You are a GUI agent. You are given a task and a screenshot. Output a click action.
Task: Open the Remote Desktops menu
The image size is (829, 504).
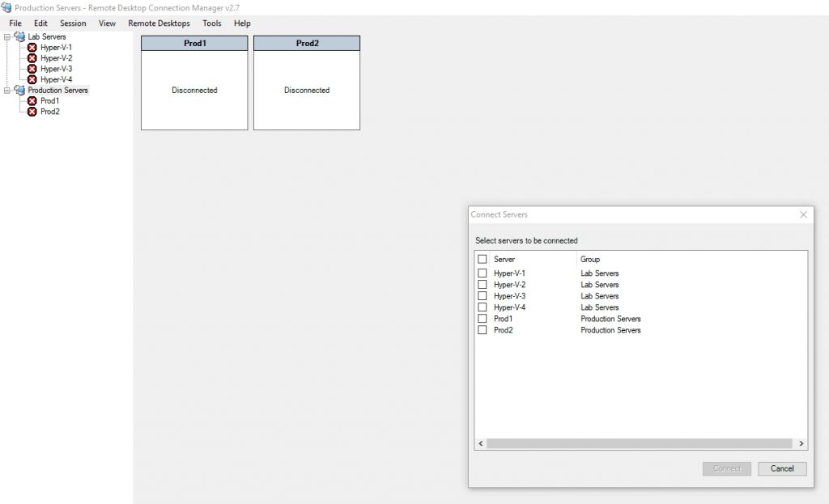pos(159,23)
